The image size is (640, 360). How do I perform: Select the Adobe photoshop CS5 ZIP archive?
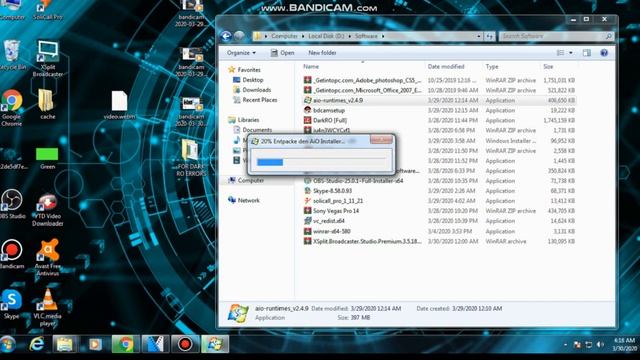tap(439, 80)
